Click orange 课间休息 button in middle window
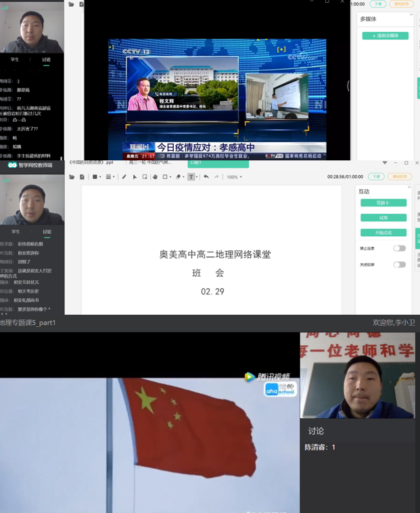Viewport: 420px width, 513px height. 400,177
